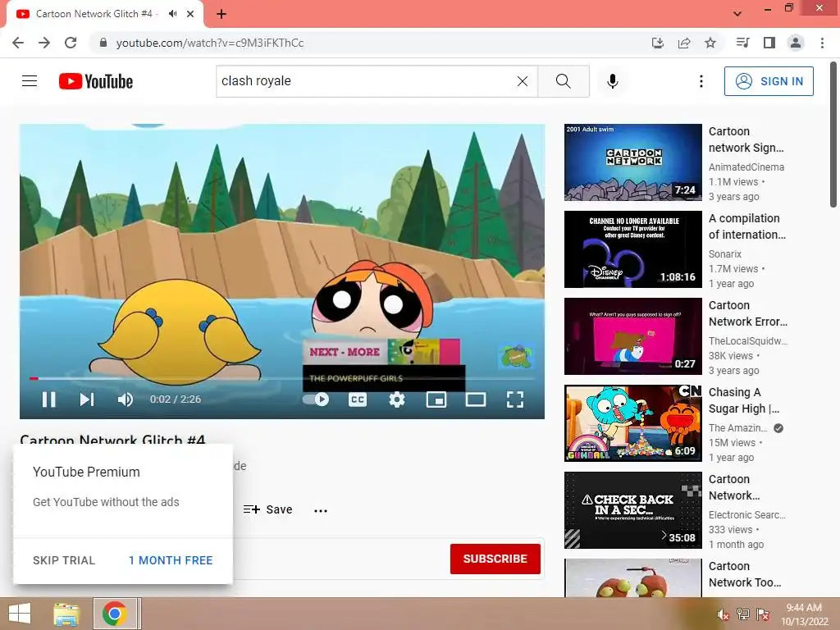Toggle the Chrome side panel
The image size is (840, 630).
point(769,43)
